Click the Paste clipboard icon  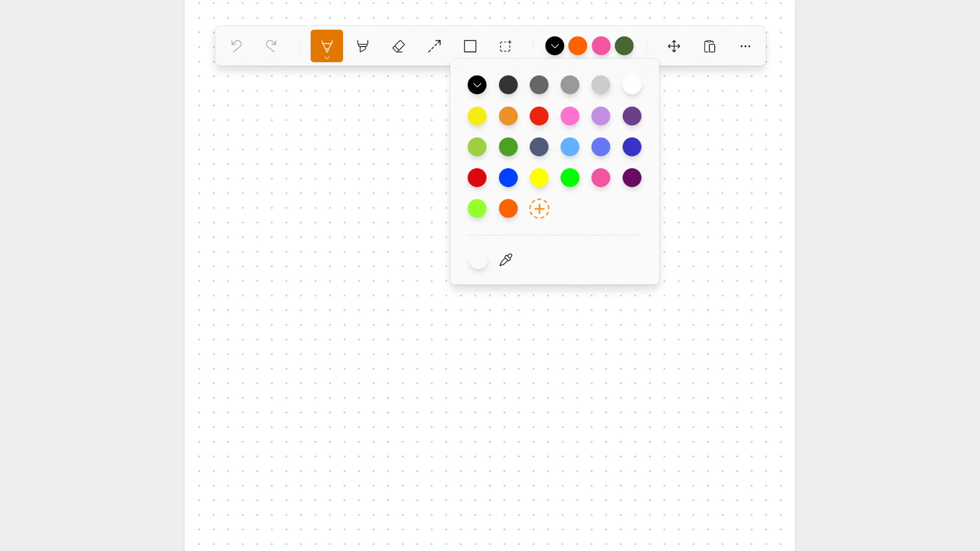pos(710,46)
